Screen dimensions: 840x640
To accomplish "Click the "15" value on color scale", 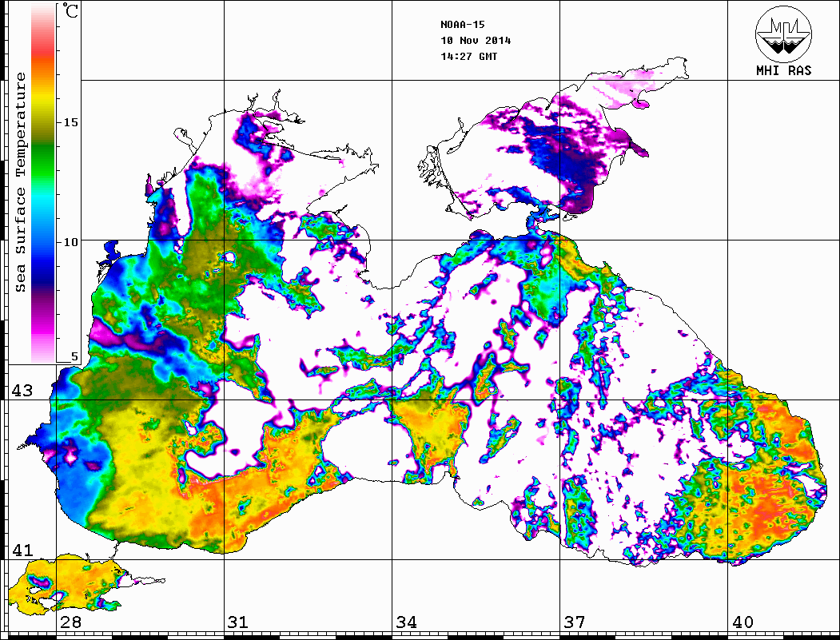I will pos(70,122).
